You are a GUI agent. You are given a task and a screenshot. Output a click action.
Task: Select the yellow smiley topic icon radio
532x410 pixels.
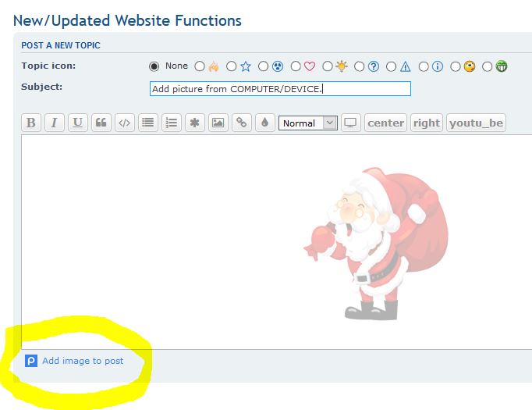tap(456, 66)
